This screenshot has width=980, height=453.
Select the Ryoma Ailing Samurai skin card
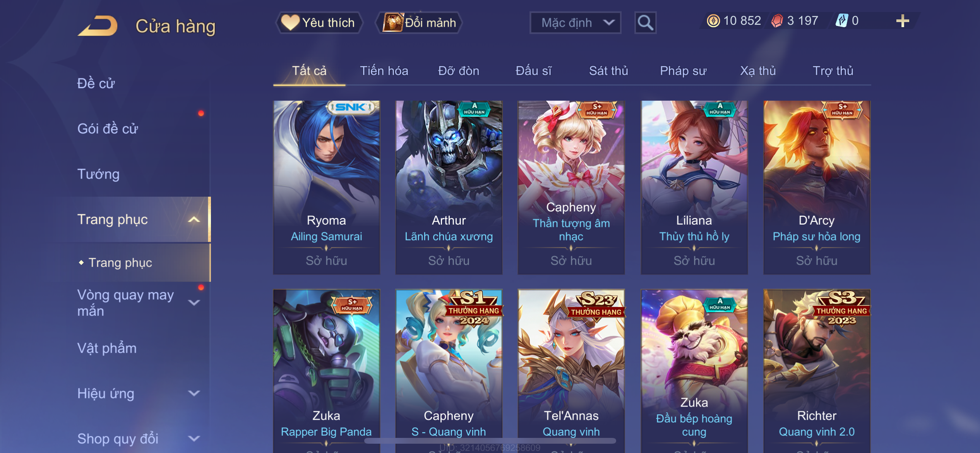coord(326,187)
